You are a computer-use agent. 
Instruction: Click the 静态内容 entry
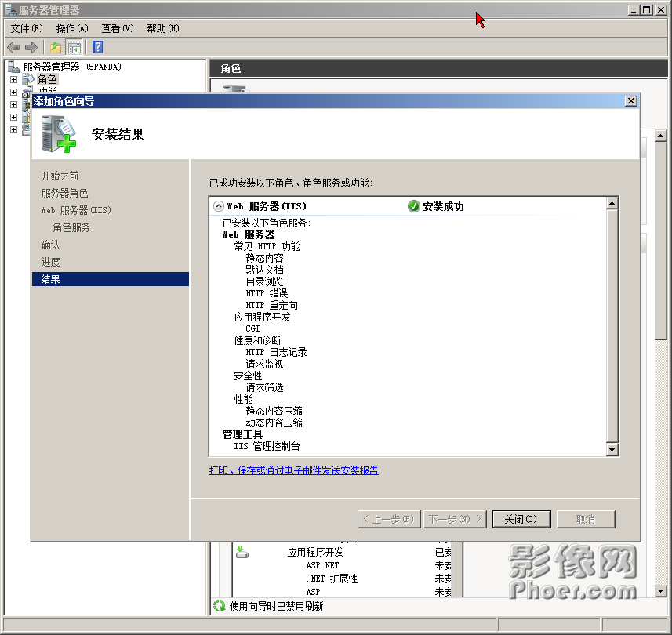click(x=264, y=258)
